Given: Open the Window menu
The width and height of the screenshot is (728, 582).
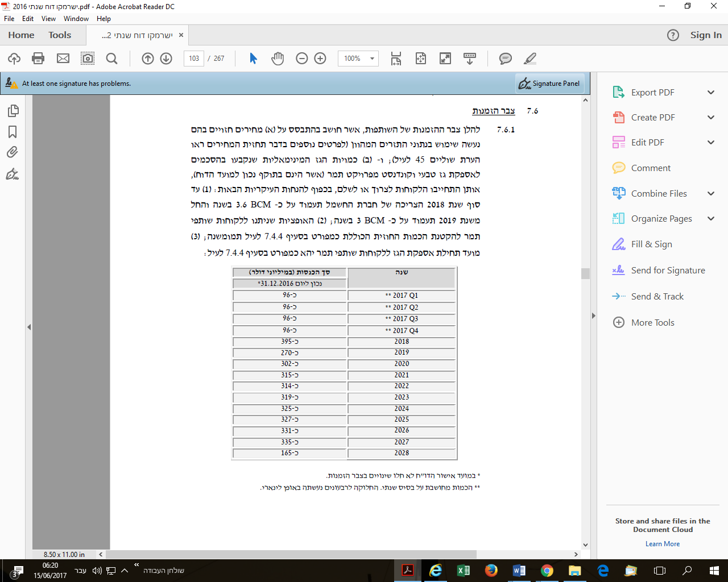Looking at the screenshot, I should [76, 19].
